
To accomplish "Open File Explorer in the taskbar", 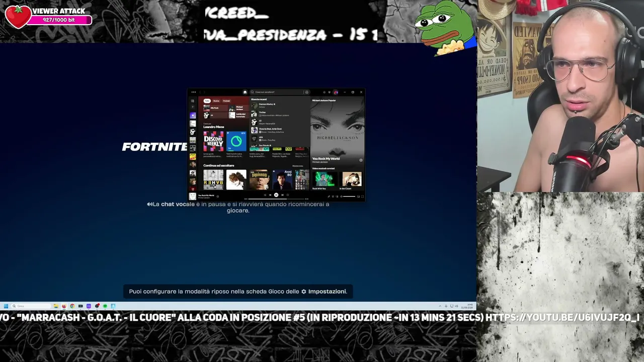I will click(x=56, y=306).
